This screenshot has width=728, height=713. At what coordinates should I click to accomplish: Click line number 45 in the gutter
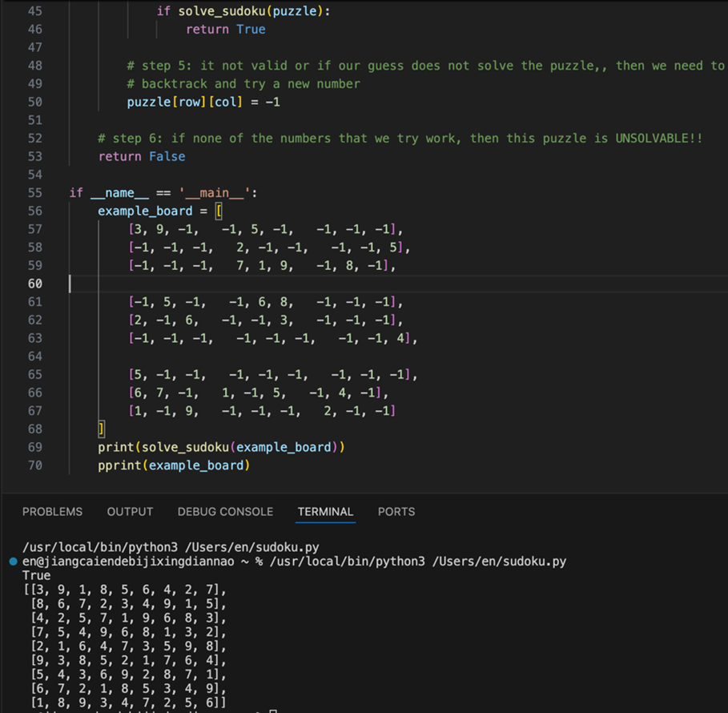click(34, 11)
